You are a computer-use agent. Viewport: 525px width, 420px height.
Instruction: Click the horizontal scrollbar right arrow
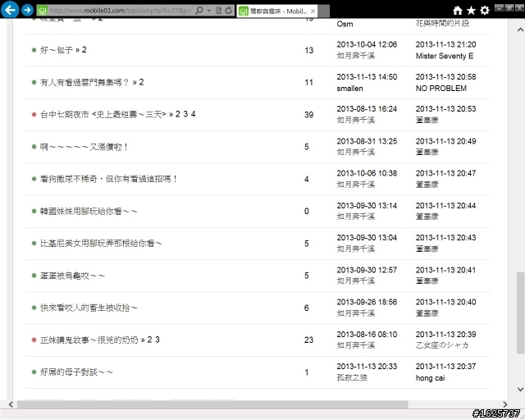tap(505, 404)
